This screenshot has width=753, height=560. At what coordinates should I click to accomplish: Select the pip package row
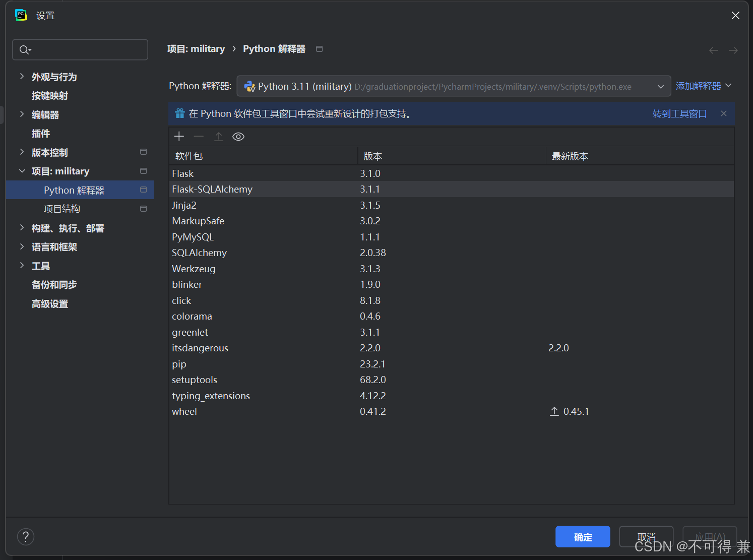[452, 364]
